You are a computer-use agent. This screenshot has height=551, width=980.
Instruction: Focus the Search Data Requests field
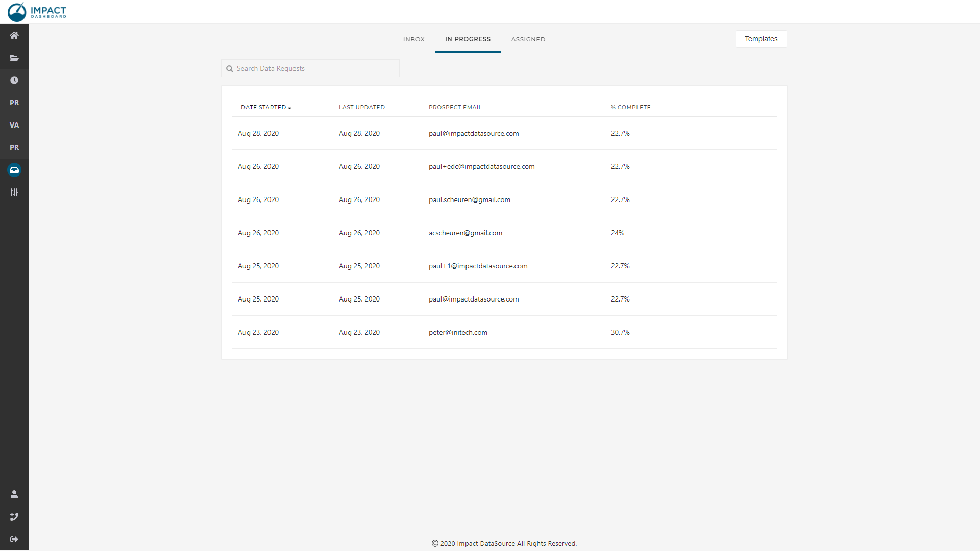click(314, 68)
